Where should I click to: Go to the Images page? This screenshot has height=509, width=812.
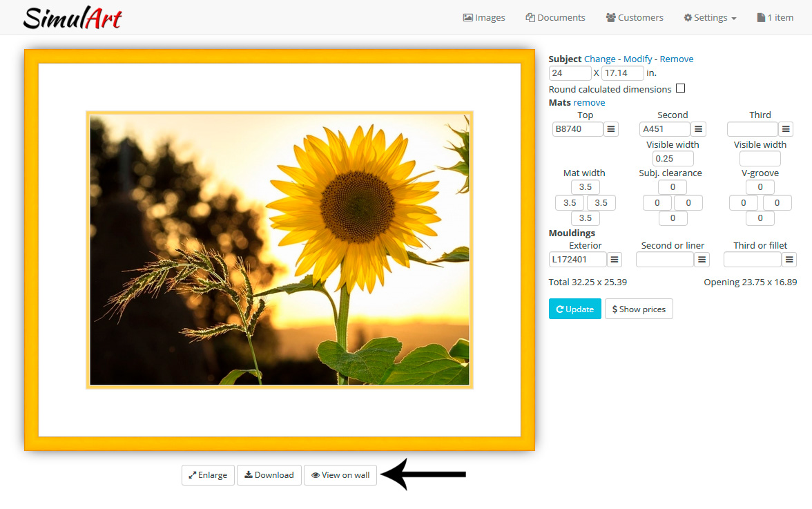point(483,17)
